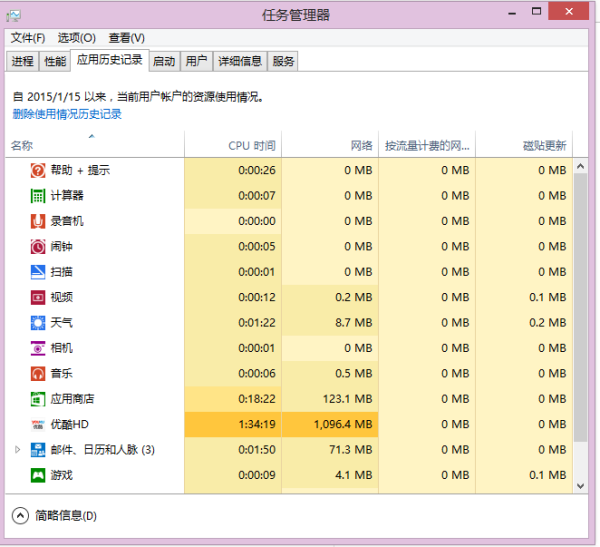
Task: Select the 优酷HD row name
Action: 70,425
